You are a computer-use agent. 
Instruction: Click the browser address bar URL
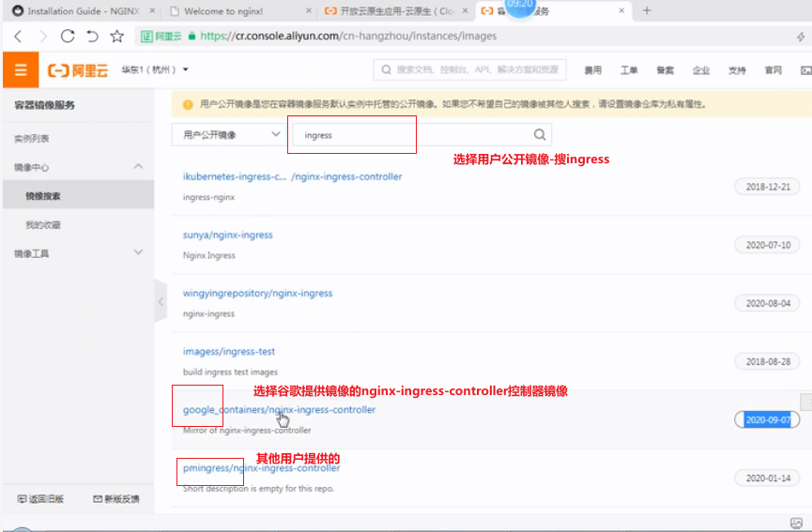(348, 37)
